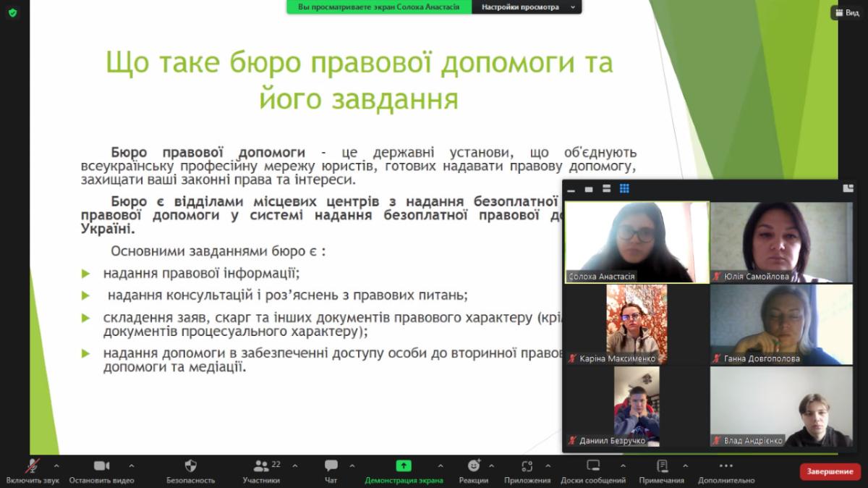Image resolution: width=868 pixels, height=488 pixels.
Task: Open the Reactions emoji menu
Action: click(x=474, y=466)
